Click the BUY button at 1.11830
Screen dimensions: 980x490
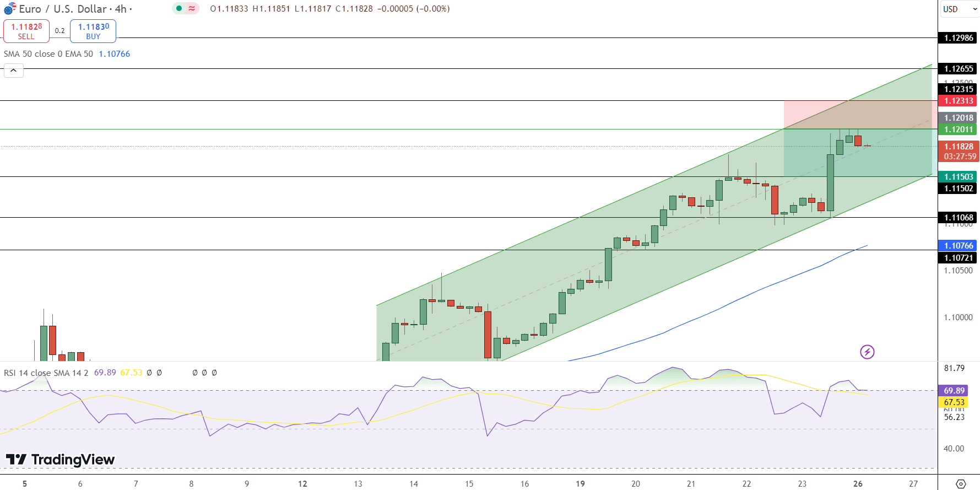coord(93,31)
